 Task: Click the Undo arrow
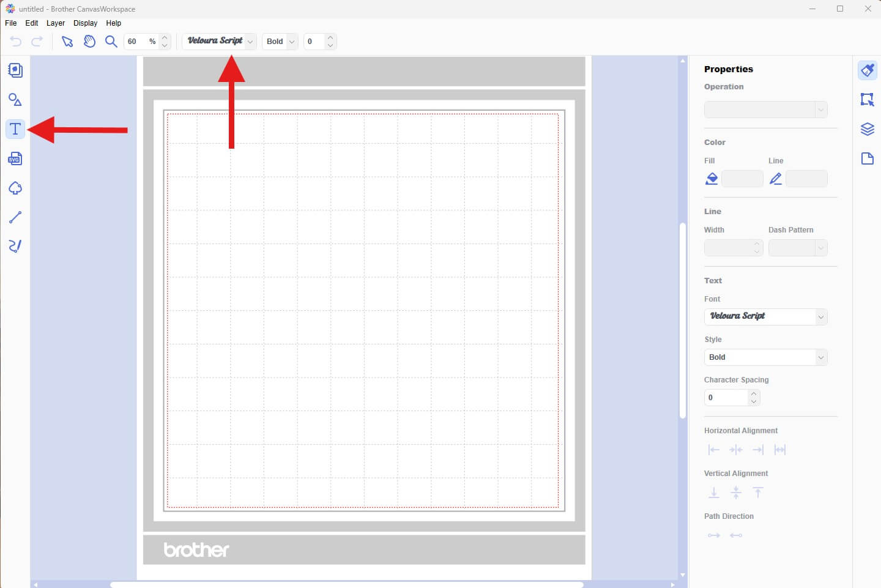(x=16, y=42)
